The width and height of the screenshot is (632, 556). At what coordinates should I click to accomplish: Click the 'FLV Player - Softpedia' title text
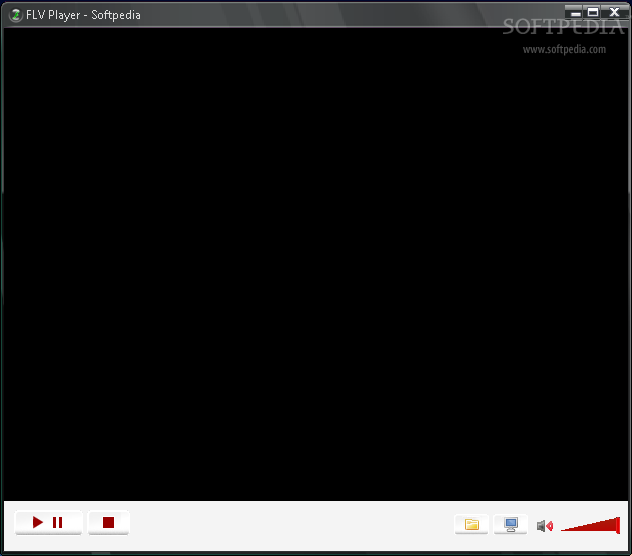click(83, 15)
